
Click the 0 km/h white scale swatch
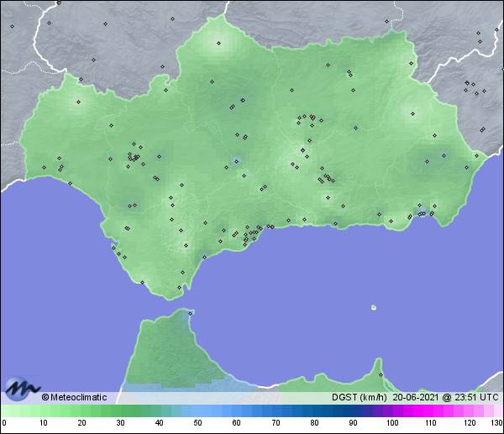coord(4,410)
